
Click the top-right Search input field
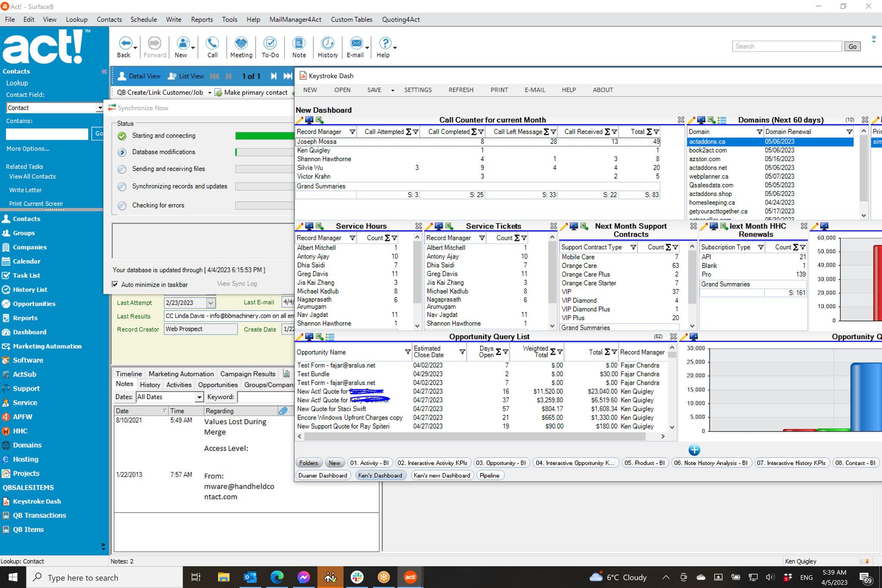pos(787,47)
